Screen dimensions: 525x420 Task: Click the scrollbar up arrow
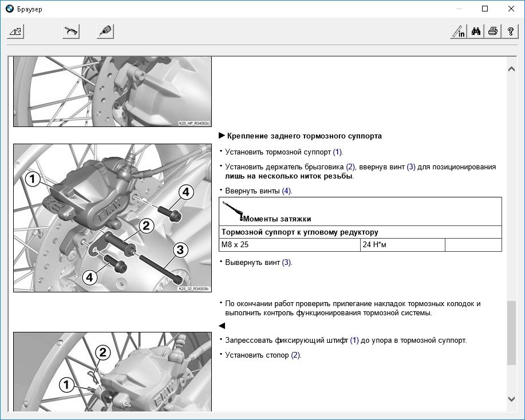pyautogui.click(x=512, y=69)
